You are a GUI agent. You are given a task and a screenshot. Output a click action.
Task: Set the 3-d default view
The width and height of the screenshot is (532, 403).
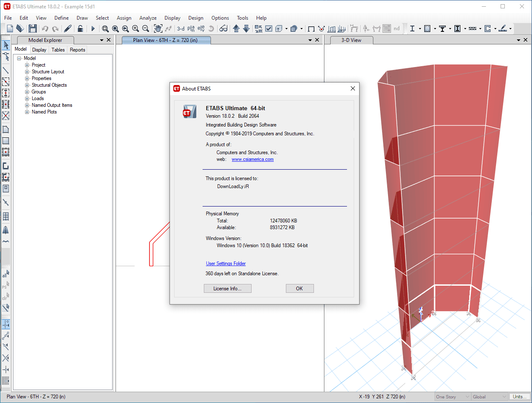(181, 28)
